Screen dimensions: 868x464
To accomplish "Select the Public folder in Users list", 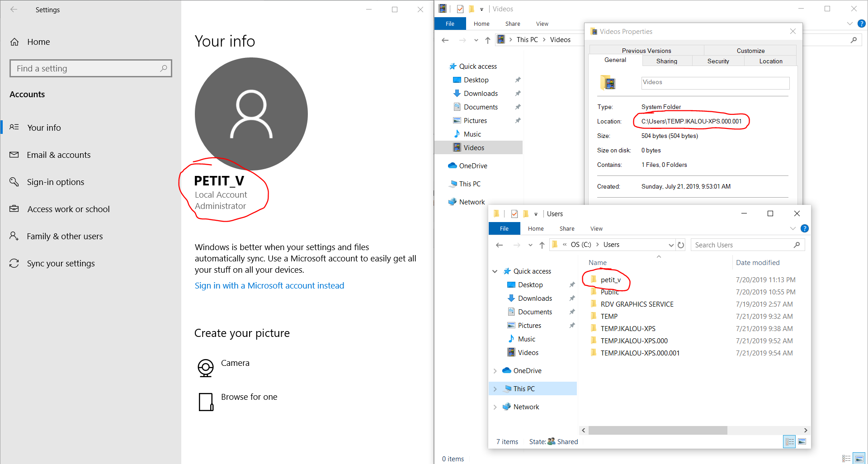I will coord(609,292).
